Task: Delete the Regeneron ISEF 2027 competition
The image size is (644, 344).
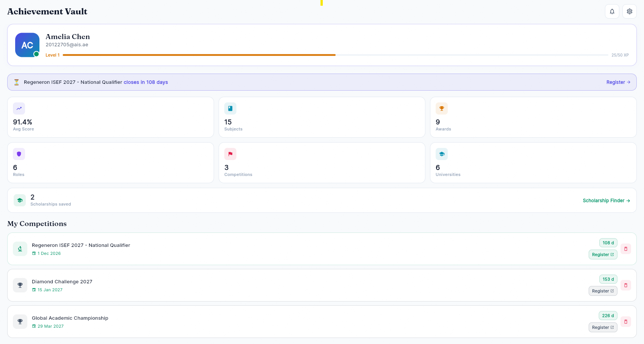Action: coord(626,249)
